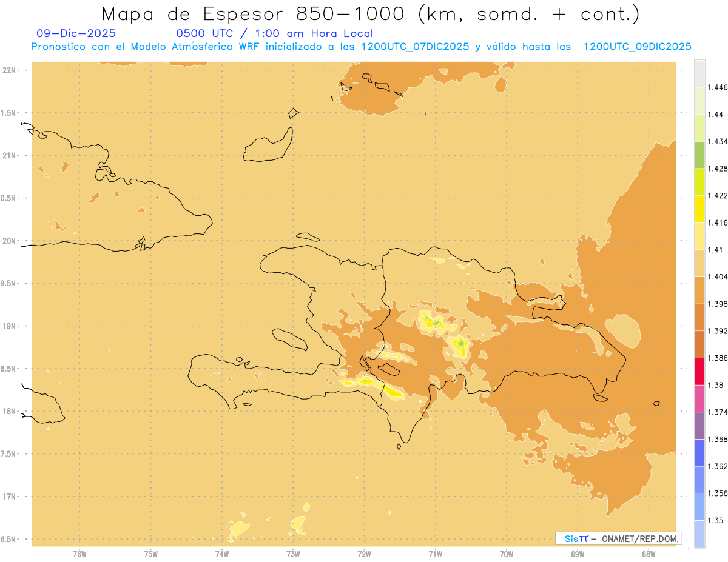Click the colorbar value 1.434
This screenshot has height=562, width=728.
point(718,141)
